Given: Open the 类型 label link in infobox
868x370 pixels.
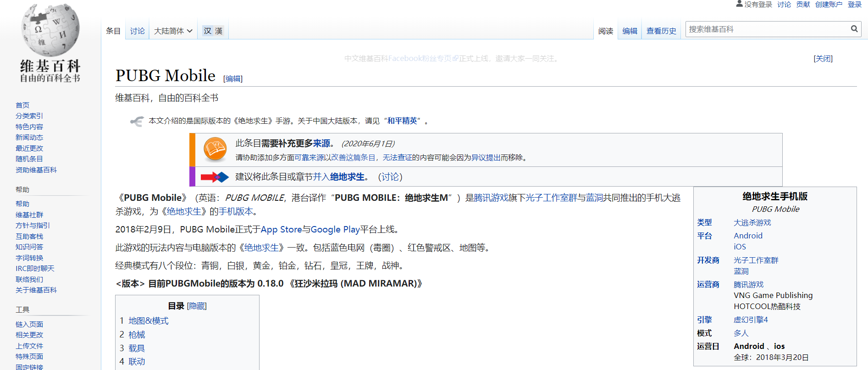Looking at the screenshot, I should click(x=704, y=222).
